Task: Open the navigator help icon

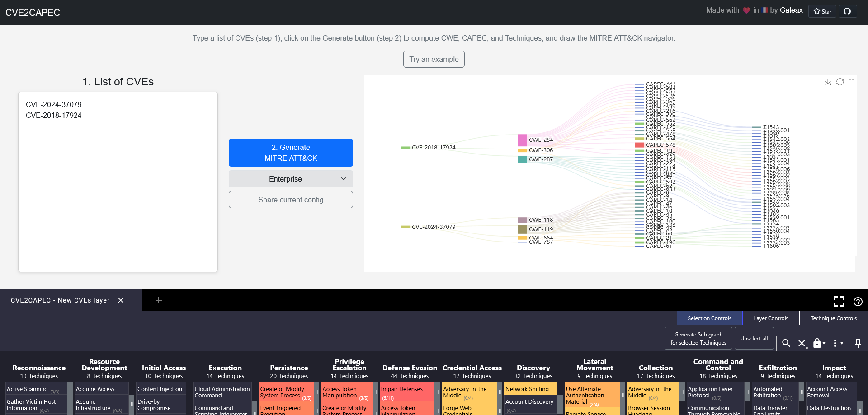Action: [x=858, y=302]
